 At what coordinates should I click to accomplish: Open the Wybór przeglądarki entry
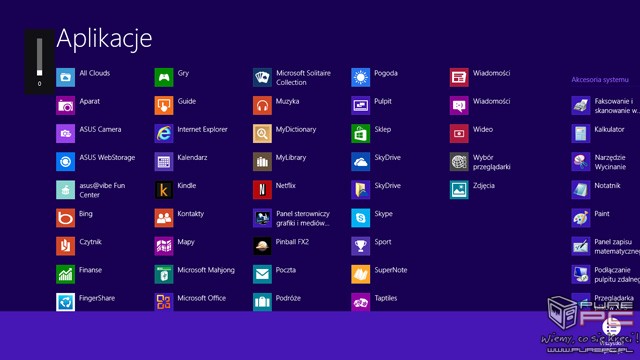[459, 162]
